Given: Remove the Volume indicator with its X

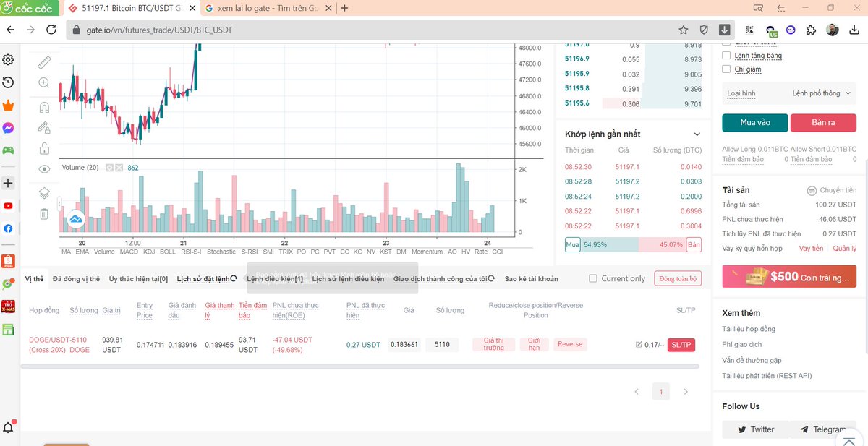Looking at the screenshot, I should pyautogui.click(x=119, y=168).
